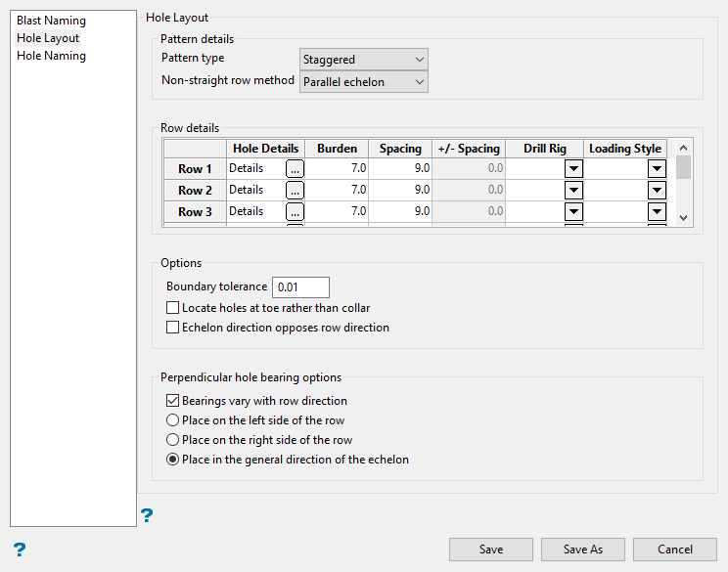
Task: Open Non-straight row method dropdown
Action: click(363, 82)
